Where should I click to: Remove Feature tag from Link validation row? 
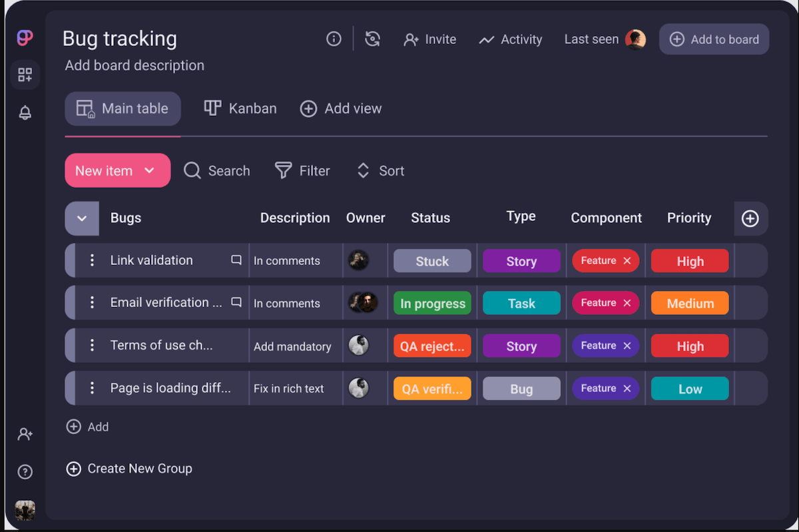pyautogui.click(x=627, y=261)
